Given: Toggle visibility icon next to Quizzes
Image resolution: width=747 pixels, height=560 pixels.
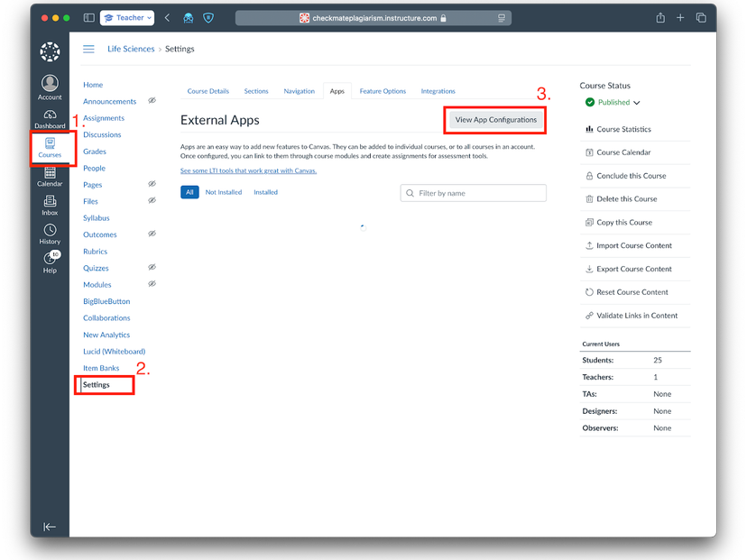Looking at the screenshot, I should 151,268.
